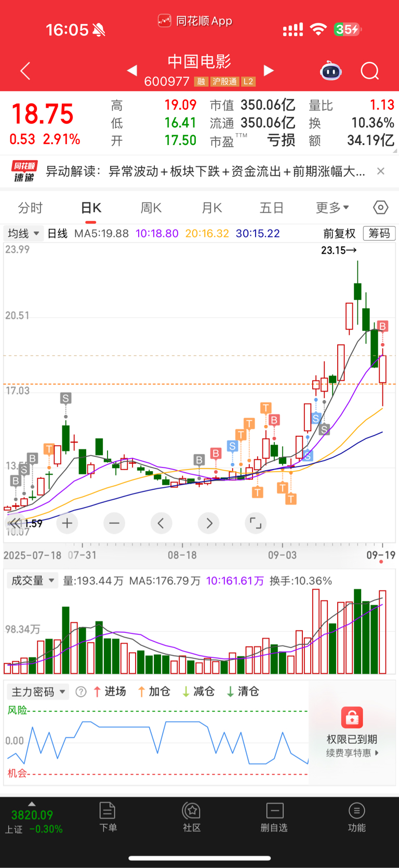Open the 异动解读 news text
This screenshot has height=868, width=399.
coord(205,171)
